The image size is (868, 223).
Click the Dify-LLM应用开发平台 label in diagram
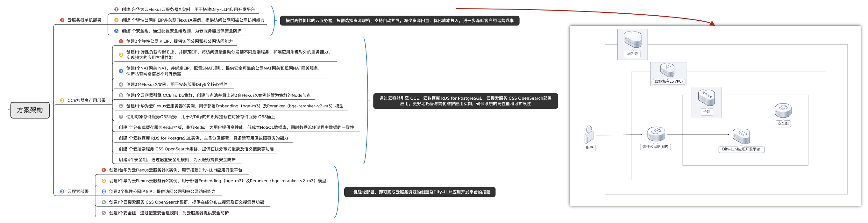click(x=741, y=149)
